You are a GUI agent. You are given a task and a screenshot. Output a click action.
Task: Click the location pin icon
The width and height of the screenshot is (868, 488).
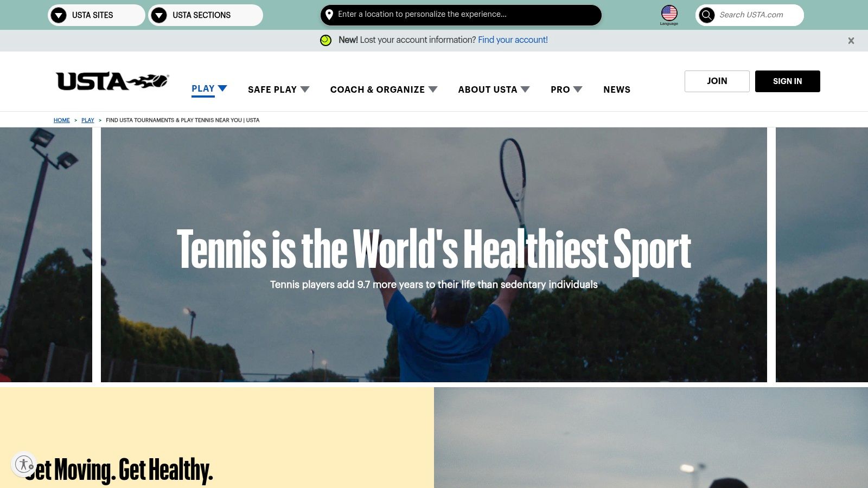(x=329, y=15)
